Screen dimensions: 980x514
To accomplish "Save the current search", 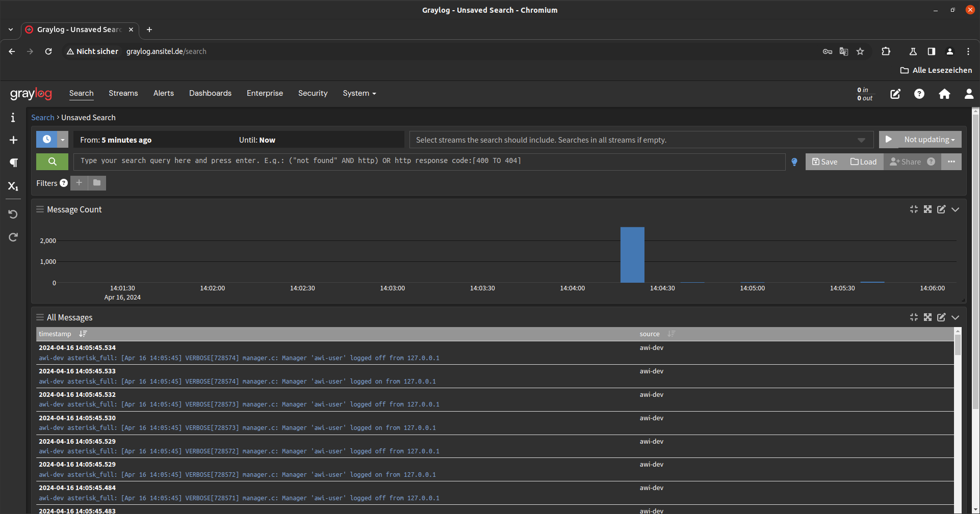I will 823,161.
